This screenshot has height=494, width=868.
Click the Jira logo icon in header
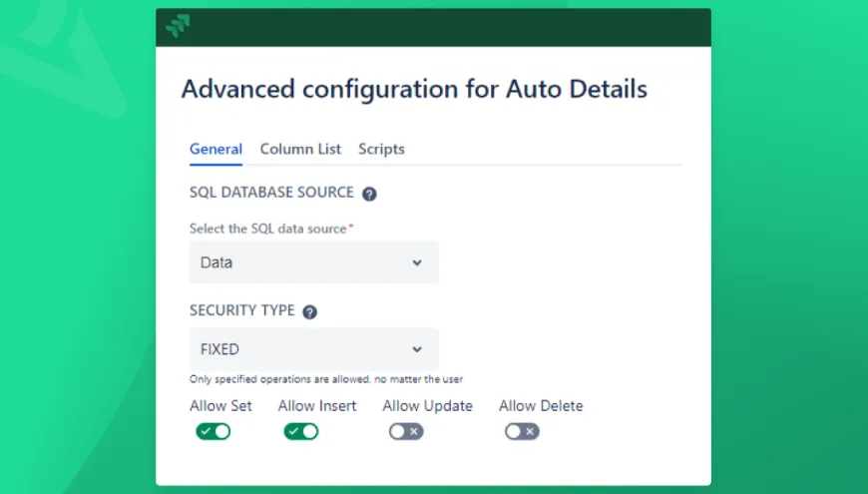pyautogui.click(x=178, y=27)
